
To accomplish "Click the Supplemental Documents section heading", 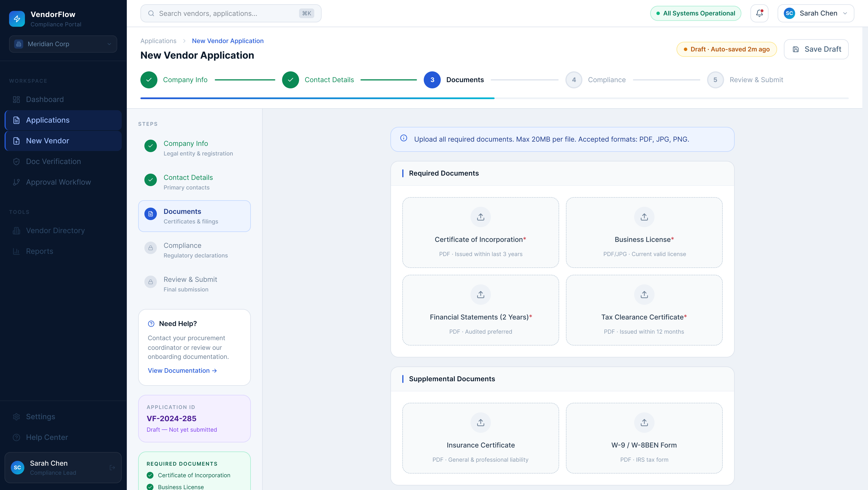I will [452, 379].
